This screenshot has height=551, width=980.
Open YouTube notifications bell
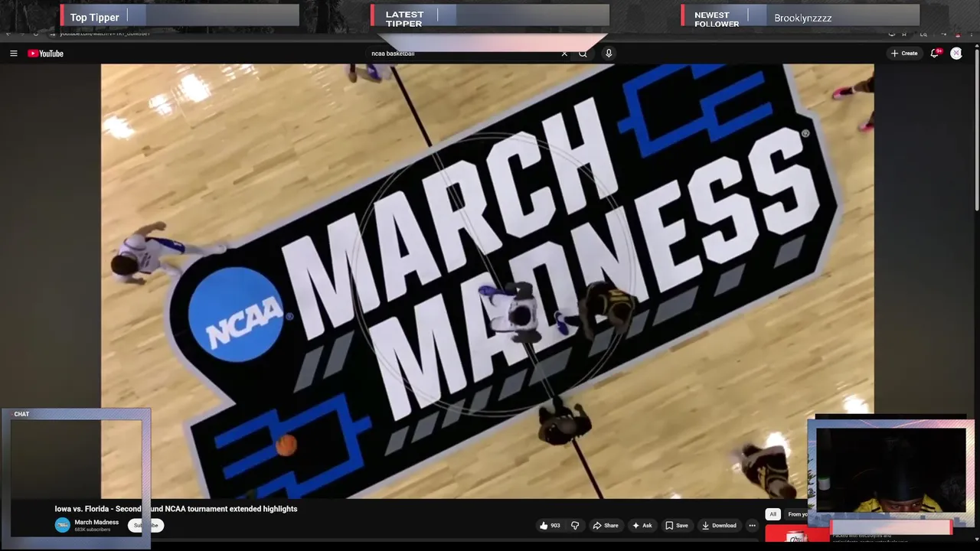coord(934,54)
